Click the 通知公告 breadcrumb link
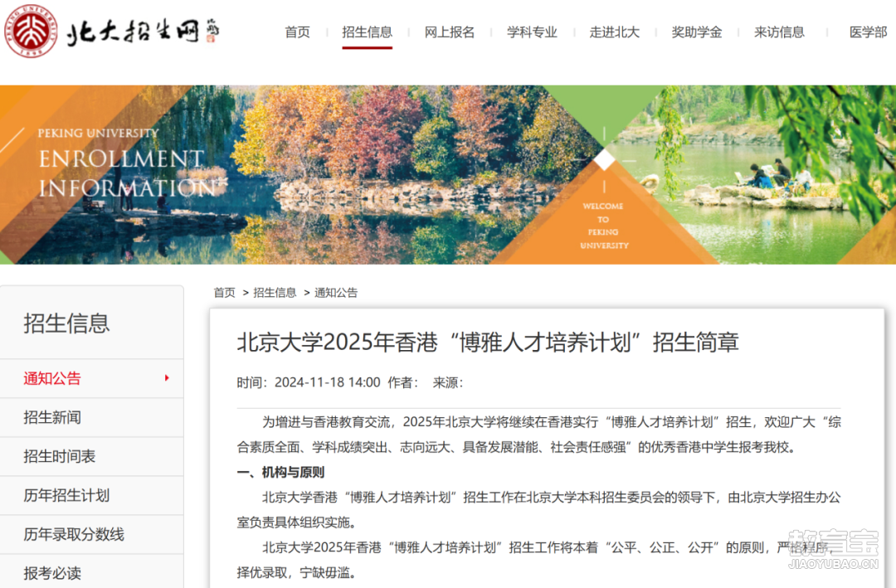896x588 pixels. [336, 293]
